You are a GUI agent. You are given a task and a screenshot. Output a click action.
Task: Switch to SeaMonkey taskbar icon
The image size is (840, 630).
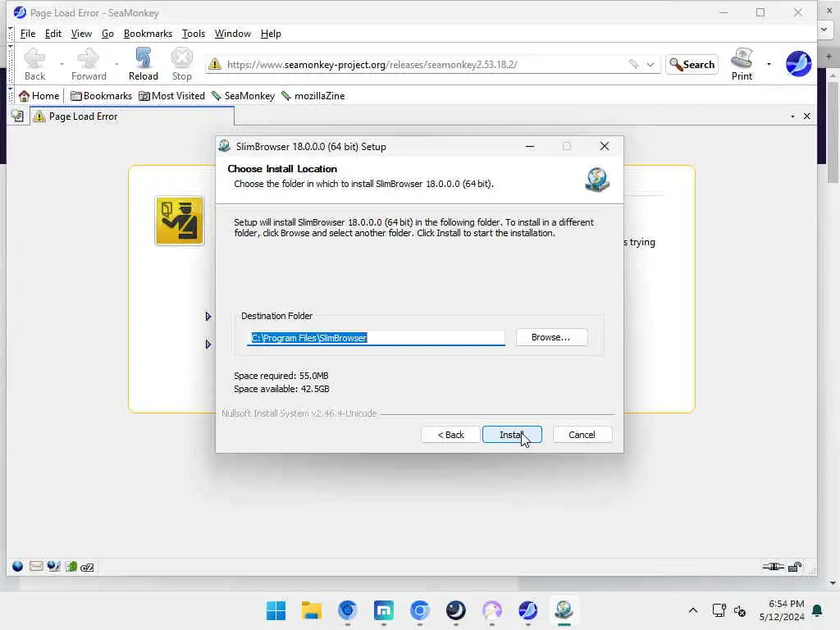click(x=527, y=610)
